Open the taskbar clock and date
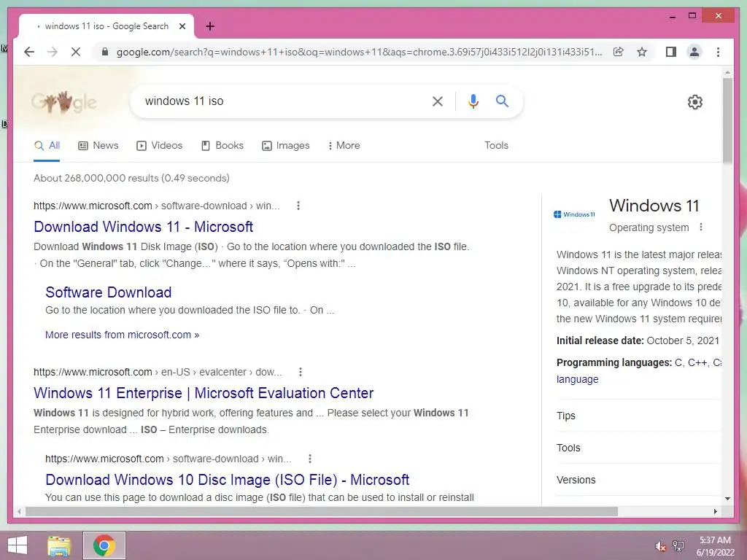Viewport: 747px width, 560px height. [715, 546]
